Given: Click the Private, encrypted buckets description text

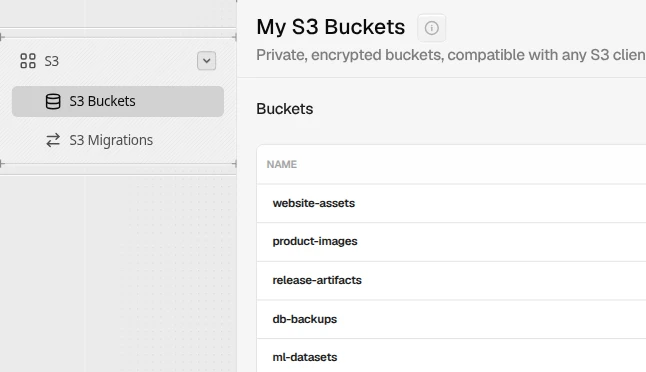Looking at the screenshot, I should [x=451, y=55].
